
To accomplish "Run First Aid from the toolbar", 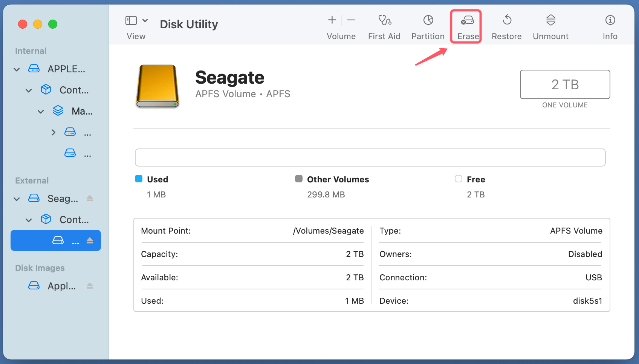I will click(384, 26).
